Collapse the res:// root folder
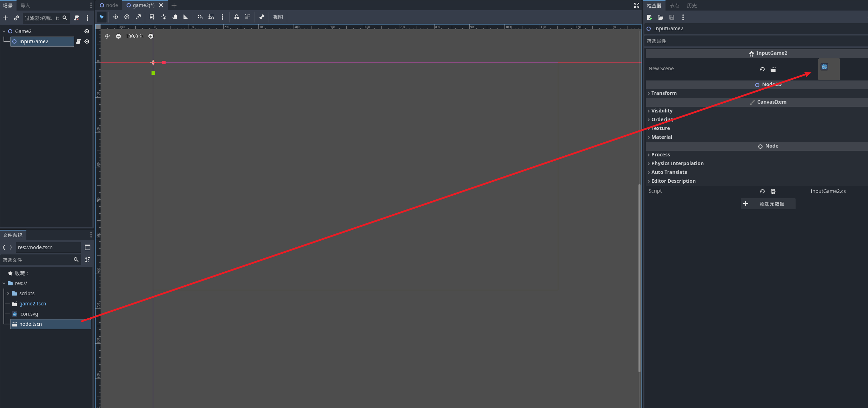The height and width of the screenshot is (408, 868). click(x=4, y=283)
